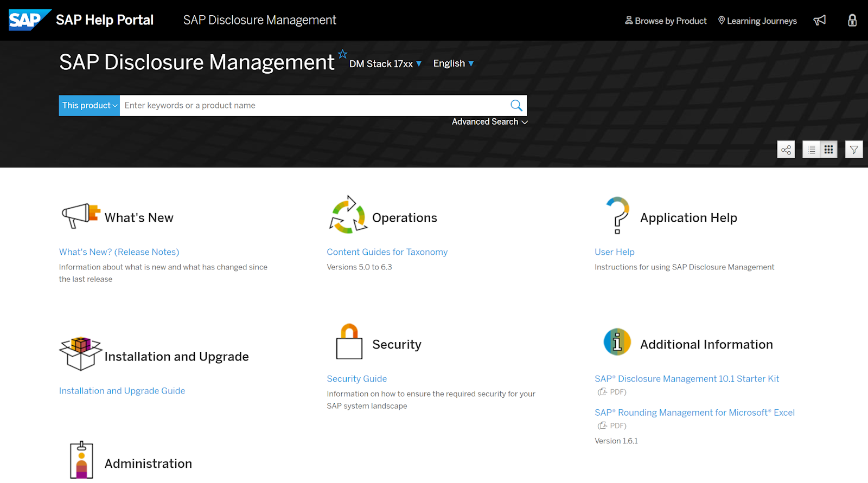This screenshot has width=868, height=483.
Task: Click the SAP Disclosure Management page title
Action: pos(197,62)
